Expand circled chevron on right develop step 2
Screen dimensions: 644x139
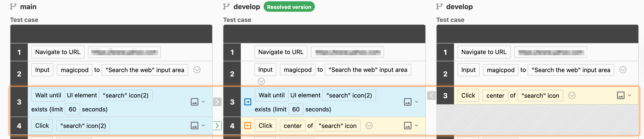(x=623, y=70)
